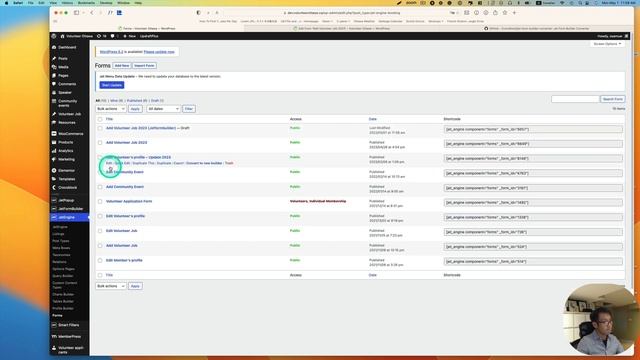This screenshot has width=640, height=360.
Task: Click the blue Start Update button
Action: [x=112, y=85]
